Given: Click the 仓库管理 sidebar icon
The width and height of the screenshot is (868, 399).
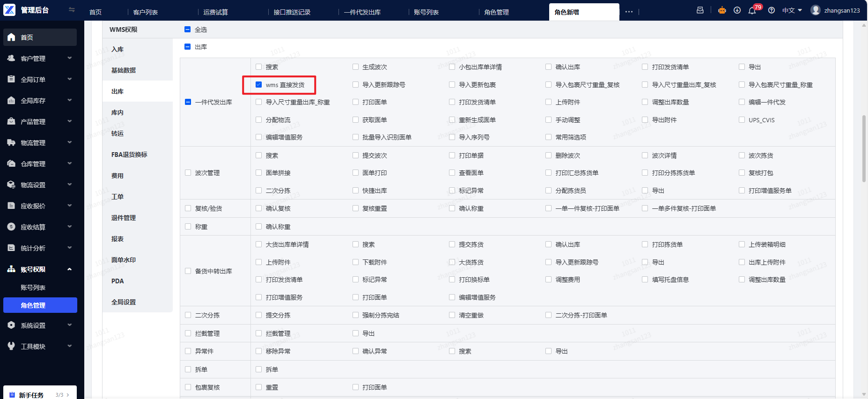Looking at the screenshot, I should coord(11,163).
